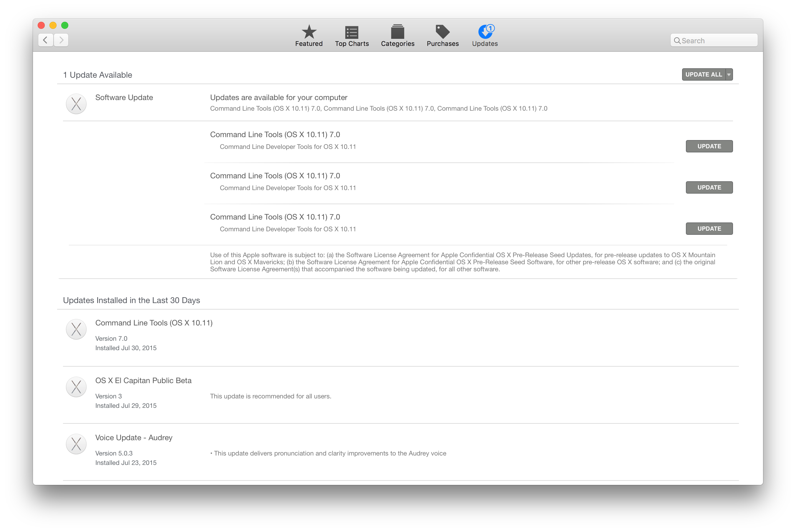Click the third 'Command Line Developer Tools' description
The width and height of the screenshot is (796, 532).
click(288, 229)
